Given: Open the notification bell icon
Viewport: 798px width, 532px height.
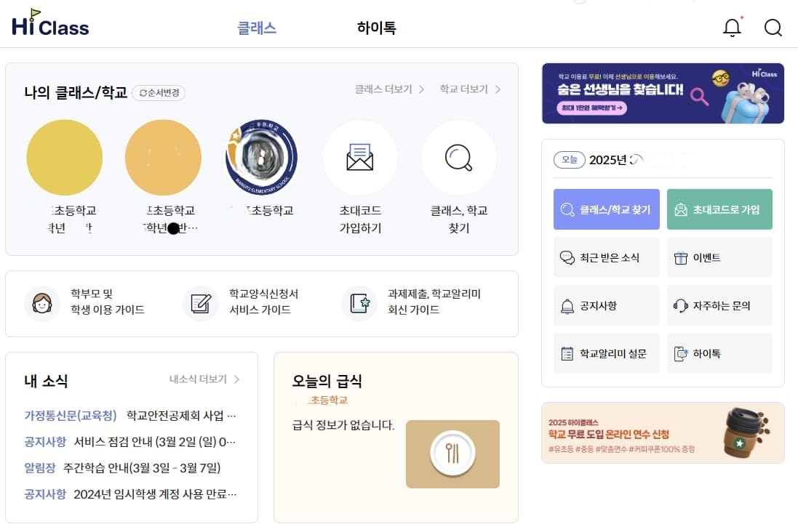Looking at the screenshot, I should 733,28.
